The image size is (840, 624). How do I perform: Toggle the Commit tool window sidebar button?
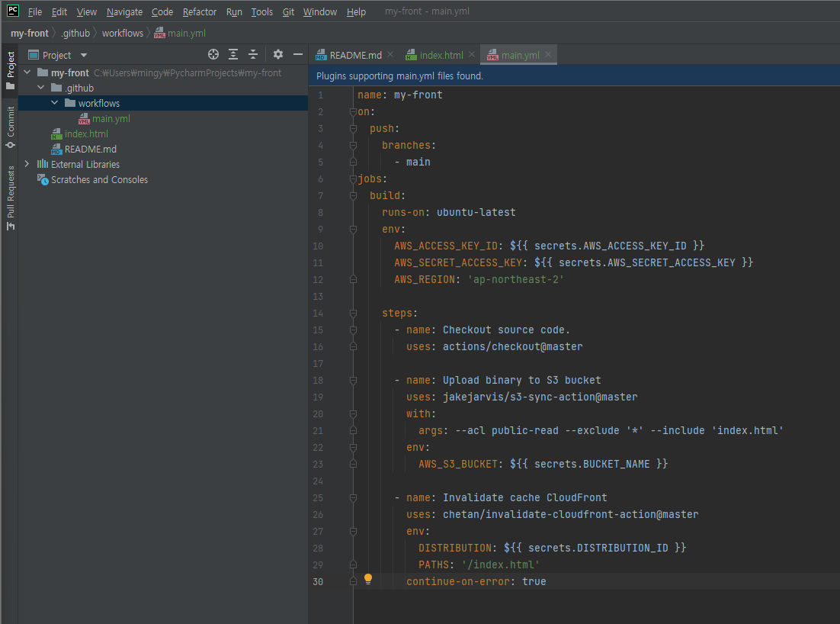click(10, 127)
